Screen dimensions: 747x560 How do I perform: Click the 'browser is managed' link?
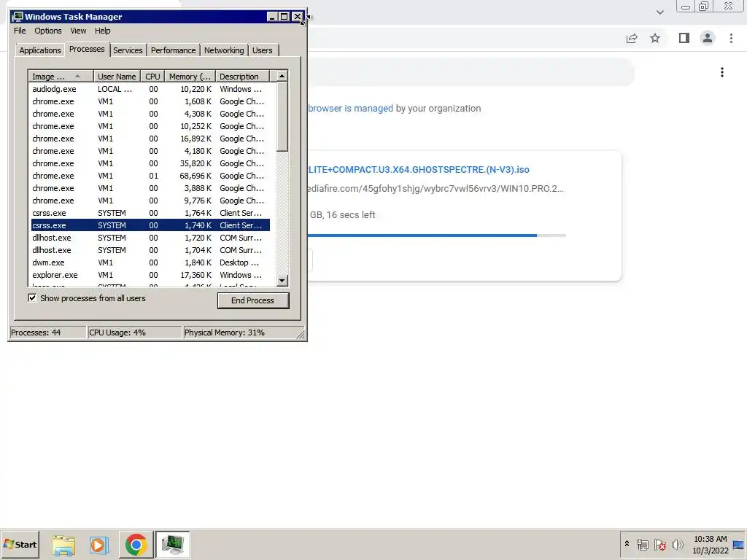[351, 109]
